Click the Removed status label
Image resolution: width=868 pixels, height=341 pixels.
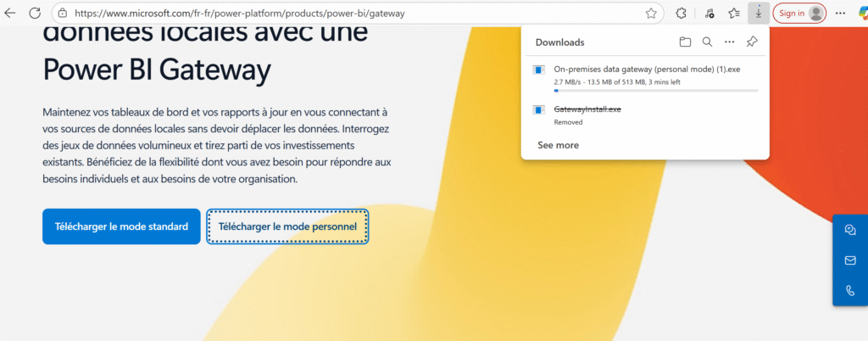pyautogui.click(x=568, y=122)
